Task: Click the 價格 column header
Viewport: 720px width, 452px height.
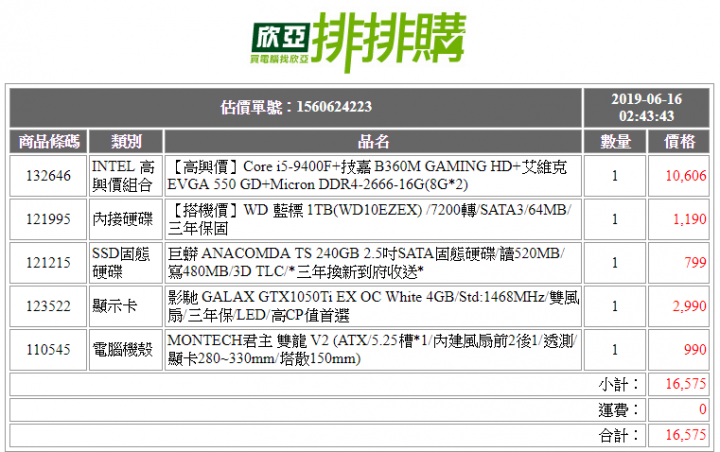Action: click(x=679, y=141)
